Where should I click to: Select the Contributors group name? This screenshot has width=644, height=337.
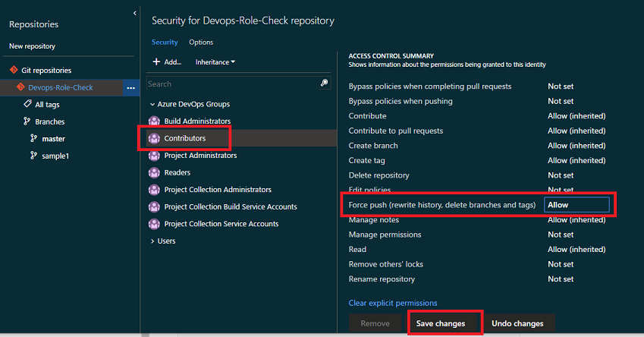tap(185, 138)
